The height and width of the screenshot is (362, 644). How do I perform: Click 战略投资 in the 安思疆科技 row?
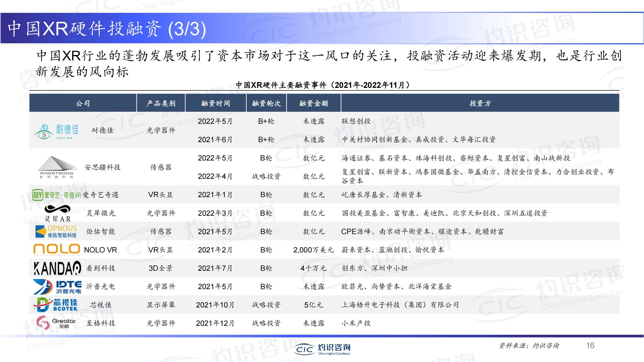pyautogui.click(x=266, y=176)
